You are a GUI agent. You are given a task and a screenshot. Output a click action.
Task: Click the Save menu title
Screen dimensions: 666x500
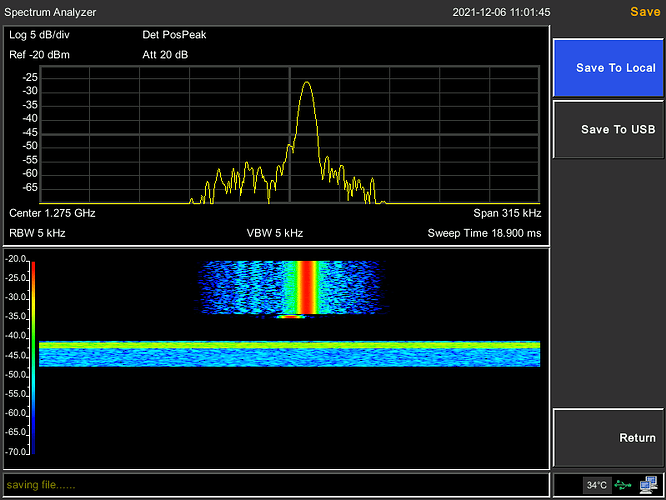[645, 11]
